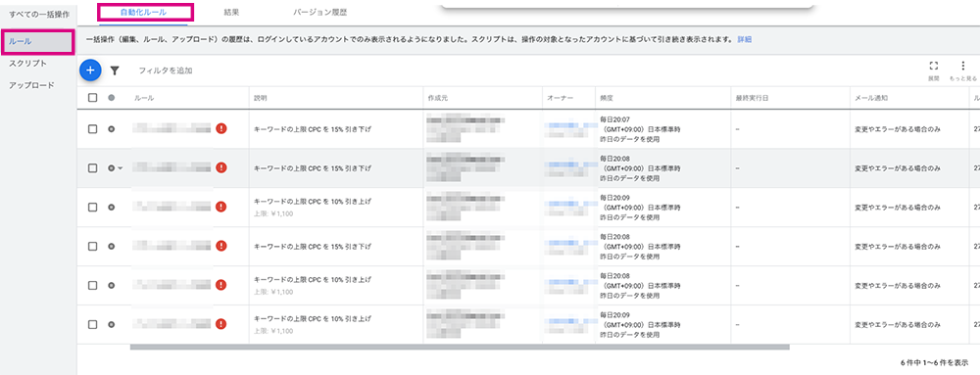The height and width of the screenshot is (375, 980).
Task: Click the red error icon in the highlighted row
Action: pyautogui.click(x=221, y=167)
